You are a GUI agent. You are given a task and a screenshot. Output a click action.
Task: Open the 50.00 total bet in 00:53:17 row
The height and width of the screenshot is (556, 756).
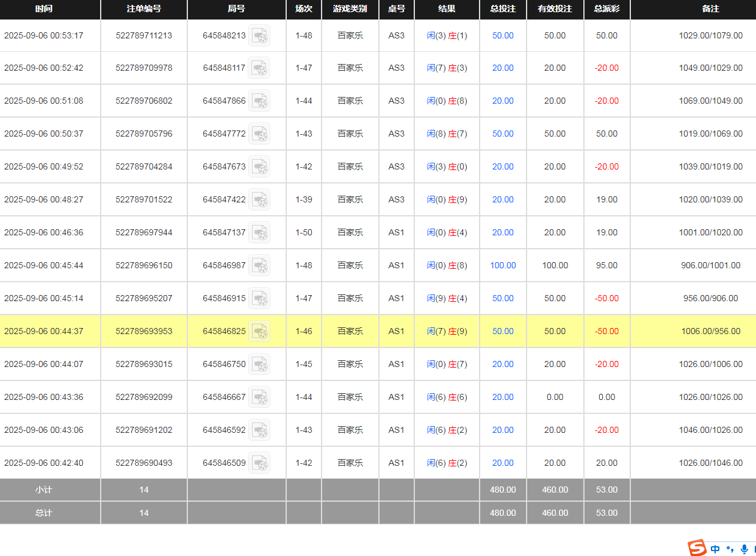(503, 36)
